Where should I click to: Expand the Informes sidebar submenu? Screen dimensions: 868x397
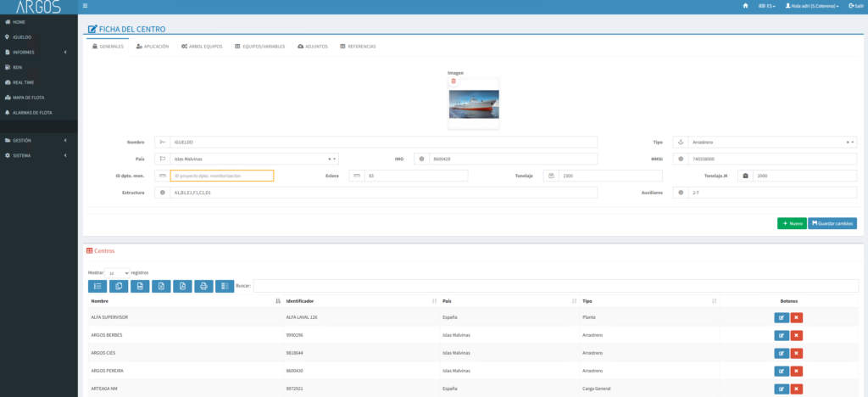38,53
